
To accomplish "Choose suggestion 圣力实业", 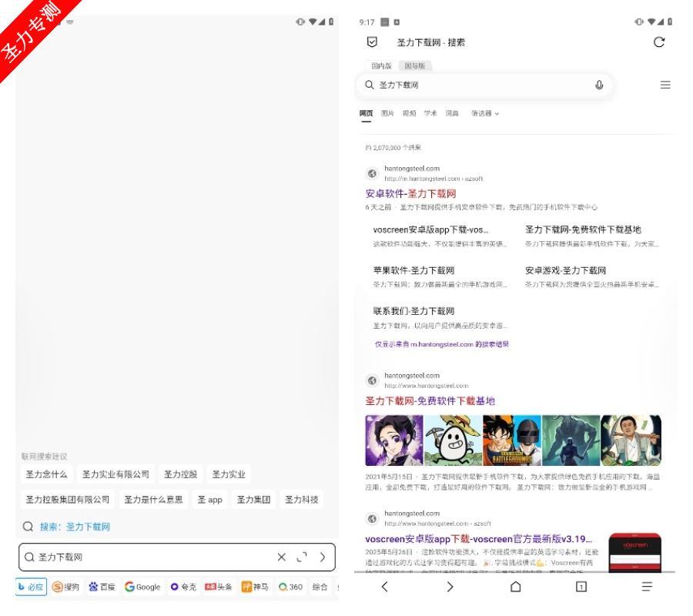I will [x=229, y=474].
